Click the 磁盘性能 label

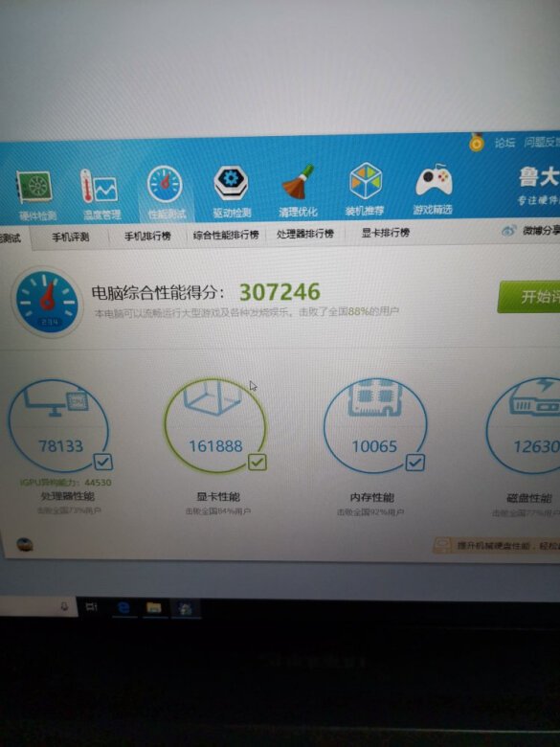(x=529, y=498)
